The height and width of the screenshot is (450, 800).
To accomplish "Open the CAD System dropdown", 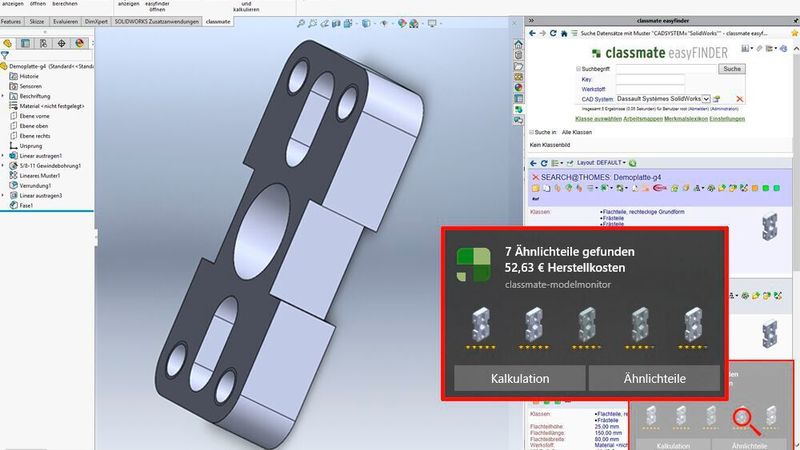I will point(706,99).
